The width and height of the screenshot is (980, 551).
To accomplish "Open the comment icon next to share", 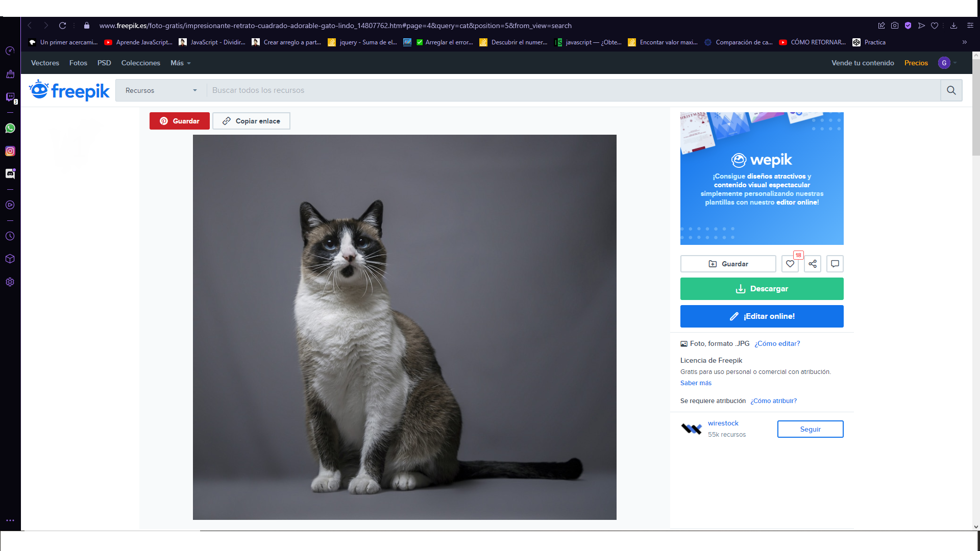I will [x=835, y=264].
